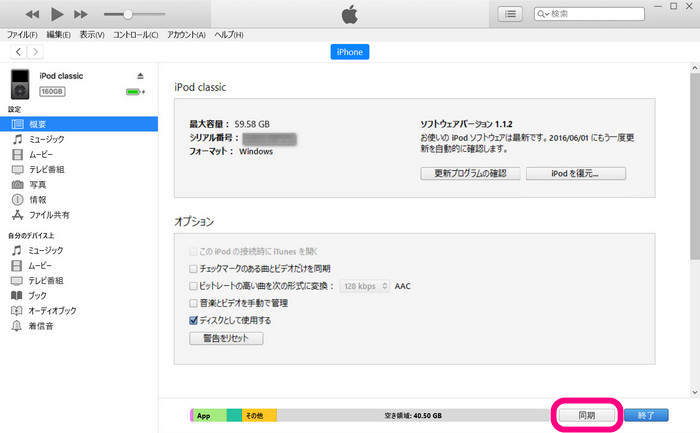
Task: Click the 59.58 GB capacity value
Action: coord(252,124)
